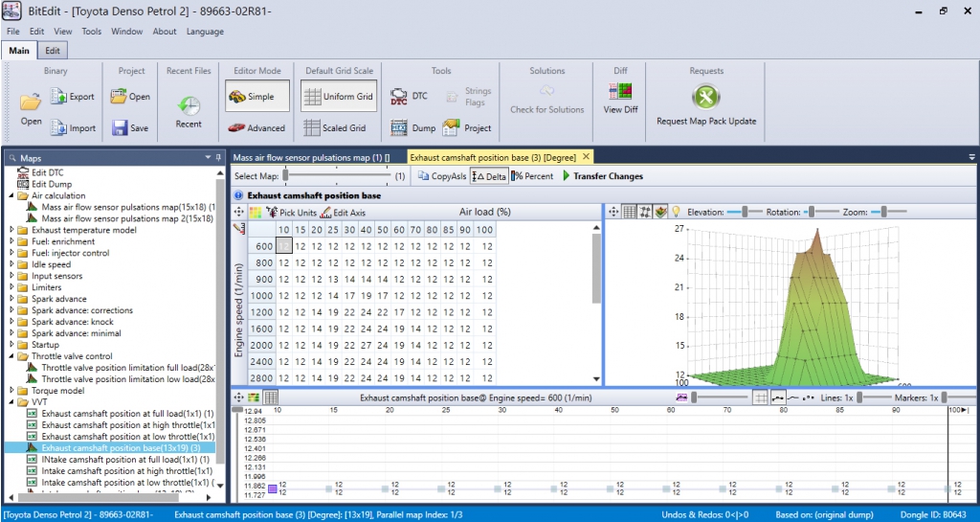The image size is (980, 522).
Task: Toggle Delta display mode
Action: (489, 176)
